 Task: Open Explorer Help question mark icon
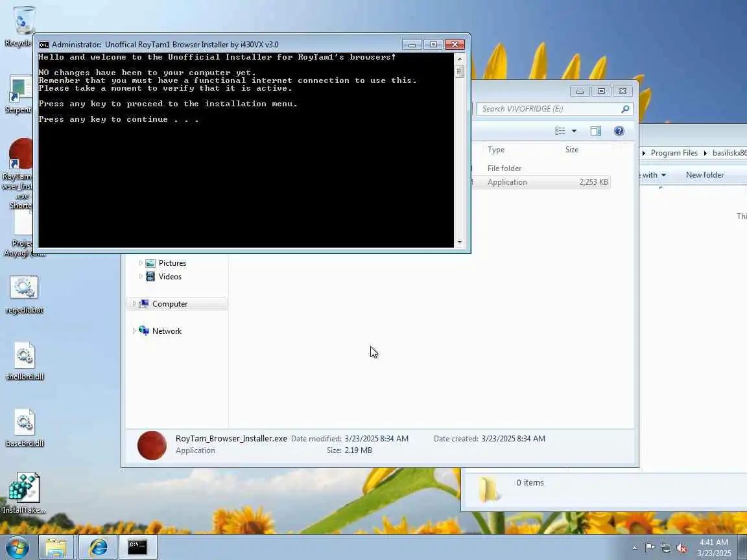tap(619, 131)
